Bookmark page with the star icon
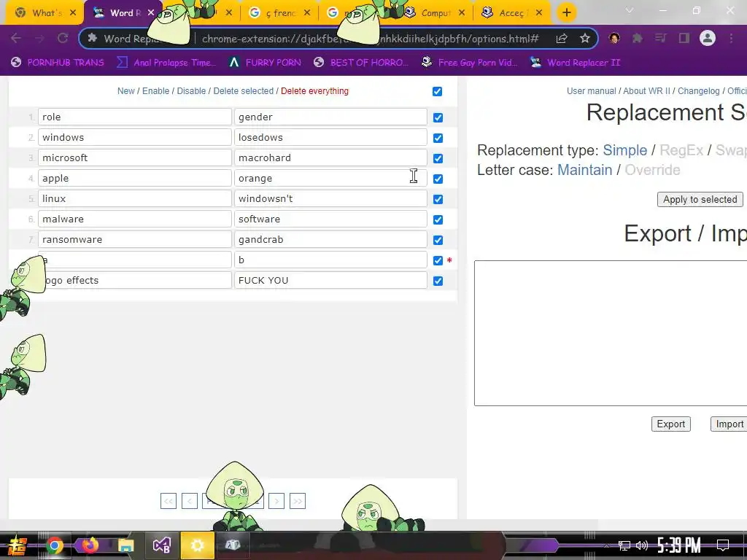Viewport: 747px width, 560px height. [x=584, y=39]
